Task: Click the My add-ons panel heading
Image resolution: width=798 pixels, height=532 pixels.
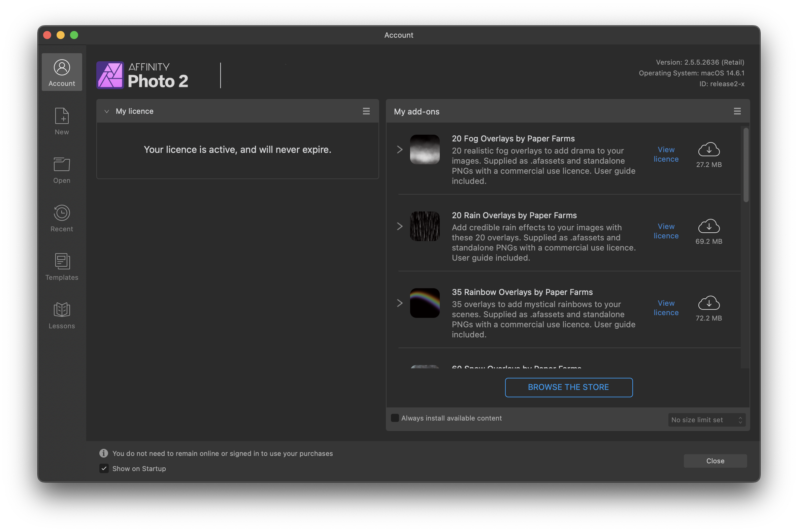Action: [x=417, y=111]
